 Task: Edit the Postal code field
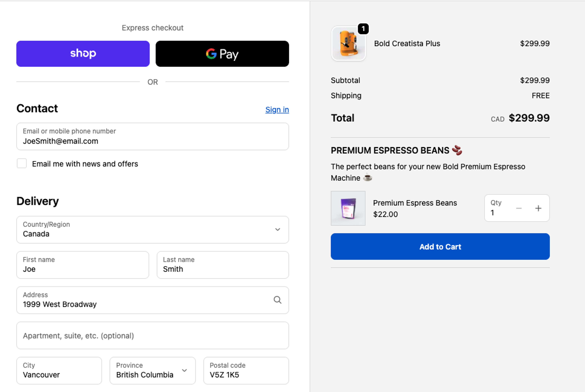point(246,371)
